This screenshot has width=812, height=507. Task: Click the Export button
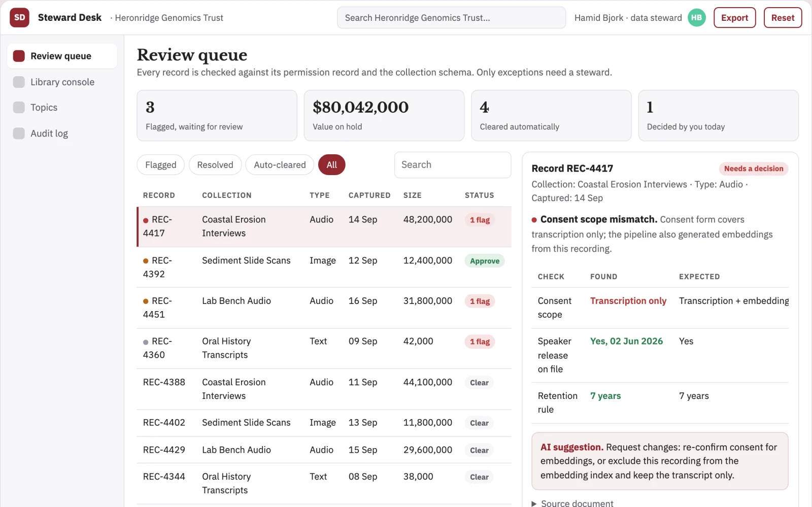coord(734,18)
